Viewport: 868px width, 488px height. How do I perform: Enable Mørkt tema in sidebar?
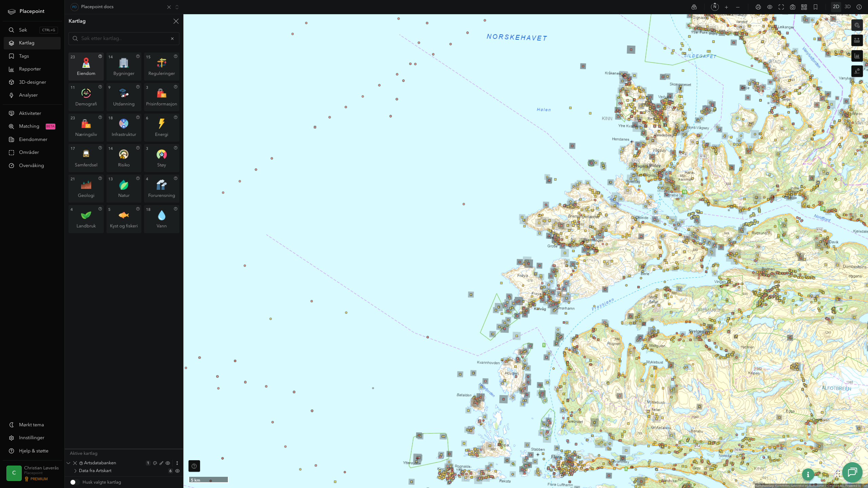(x=32, y=425)
